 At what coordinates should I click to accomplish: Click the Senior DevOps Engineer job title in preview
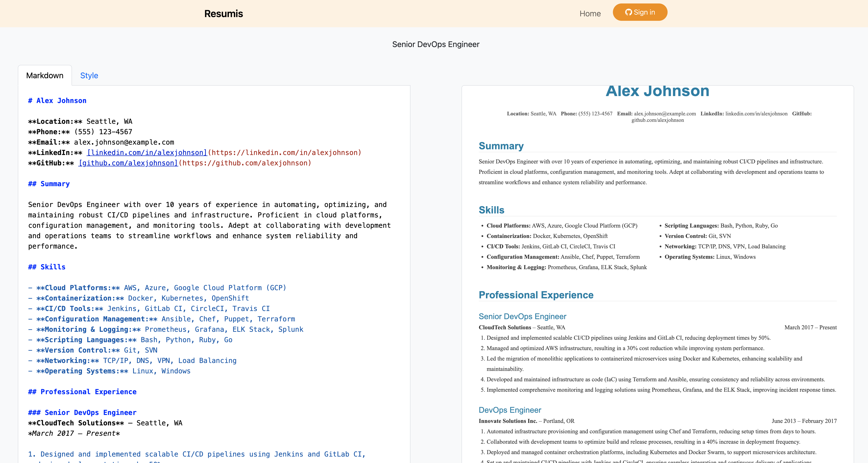[x=522, y=316]
